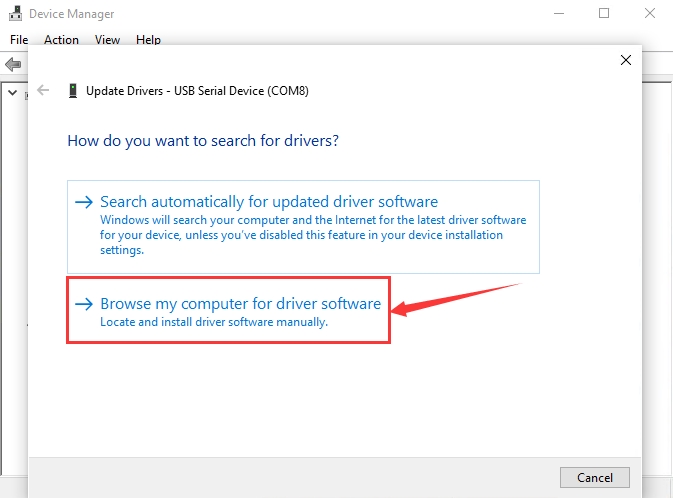The width and height of the screenshot is (673, 498).
Task: Open the Action menu
Action: pos(61,39)
